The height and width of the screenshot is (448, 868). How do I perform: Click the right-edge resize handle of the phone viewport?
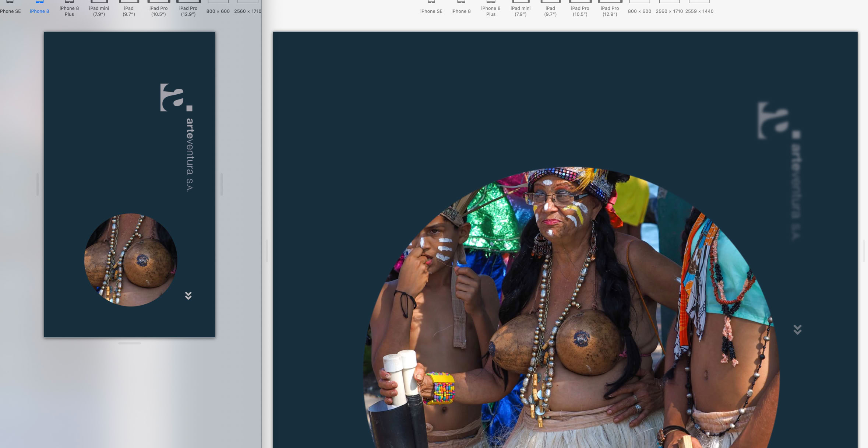point(221,184)
